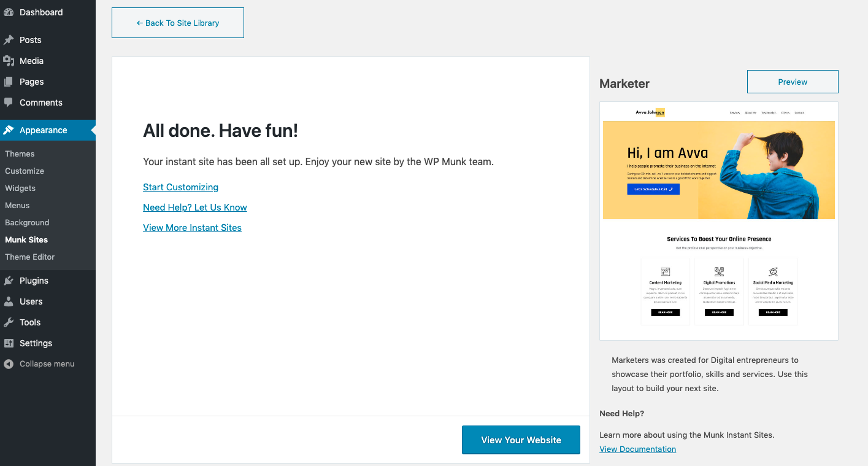The image size is (868, 466).
Task: Open the Plugins menu label
Action: [x=34, y=281]
